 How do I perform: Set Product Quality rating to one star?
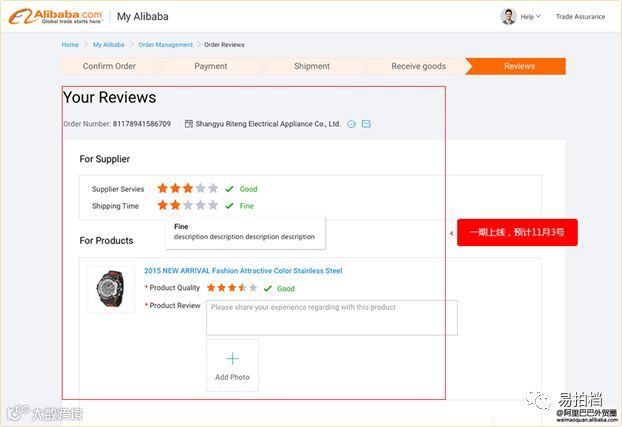click(x=211, y=288)
